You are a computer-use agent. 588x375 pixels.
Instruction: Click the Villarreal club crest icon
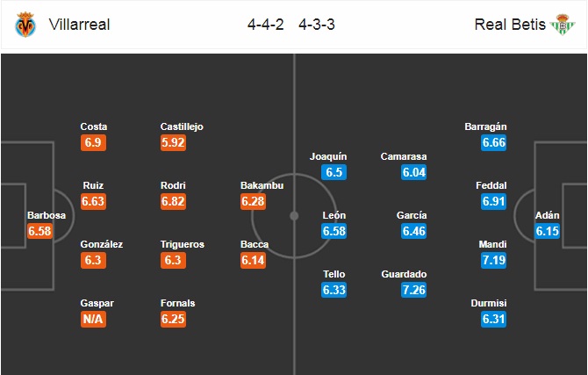tap(25, 25)
